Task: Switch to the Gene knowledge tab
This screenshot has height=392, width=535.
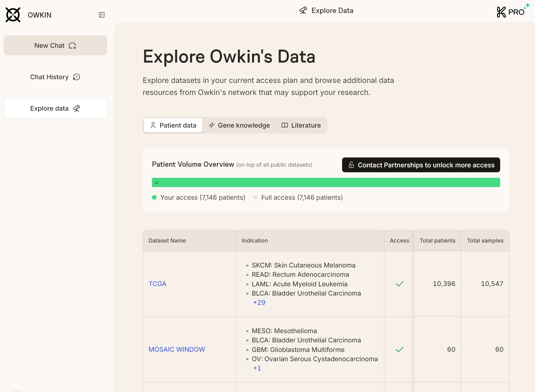Action: (x=239, y=125)
